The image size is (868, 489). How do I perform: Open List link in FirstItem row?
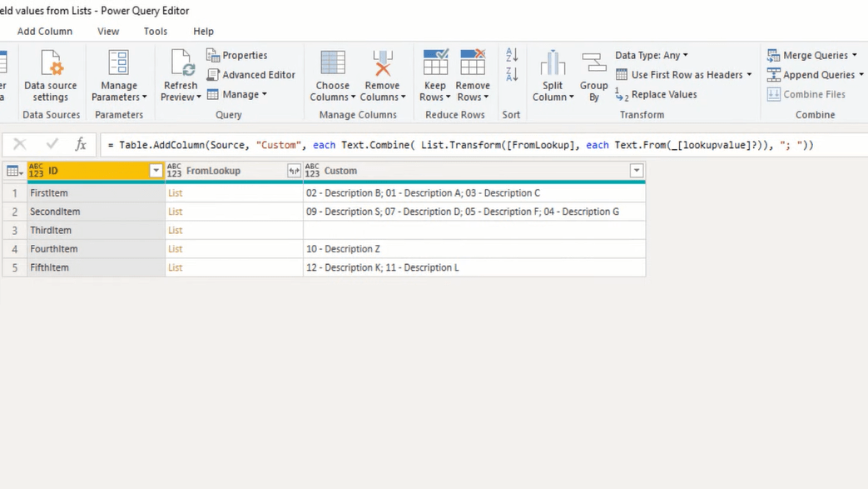(x=175, y=193)
